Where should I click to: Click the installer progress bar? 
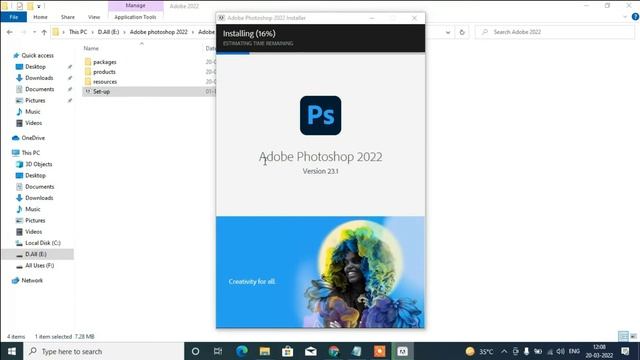click(320, 53)
